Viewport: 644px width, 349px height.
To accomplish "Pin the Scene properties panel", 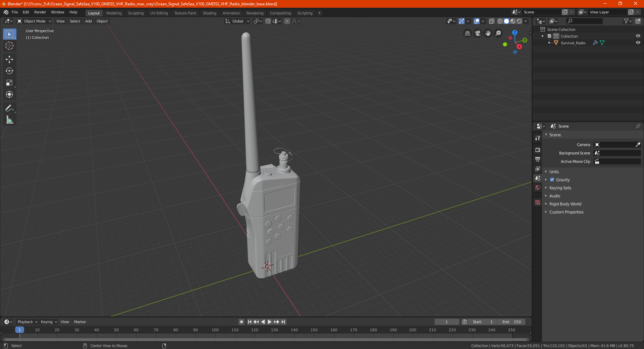I will click(638, 126).
